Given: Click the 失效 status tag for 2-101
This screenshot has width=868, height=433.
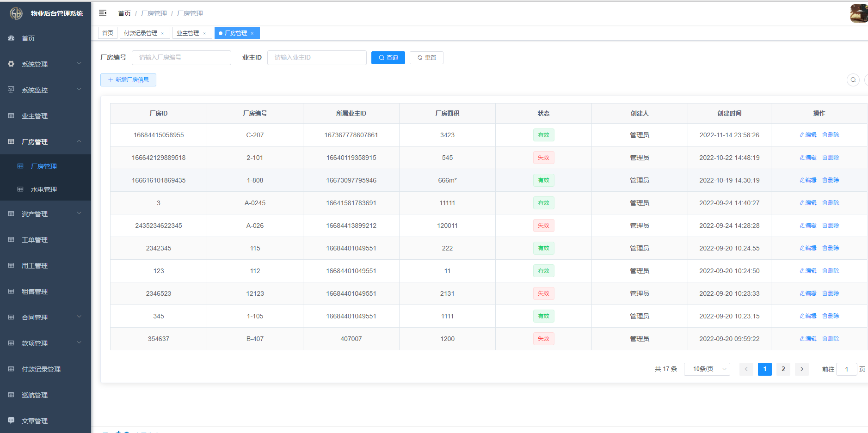Looking at the screenshot, I should [543, 158].
